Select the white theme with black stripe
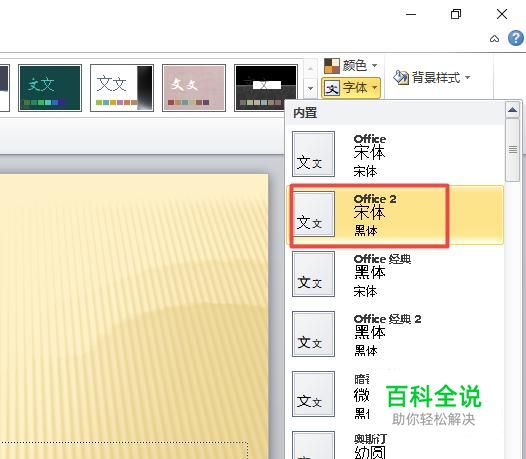The image size is (526, 459). click(x=122, y=88)
